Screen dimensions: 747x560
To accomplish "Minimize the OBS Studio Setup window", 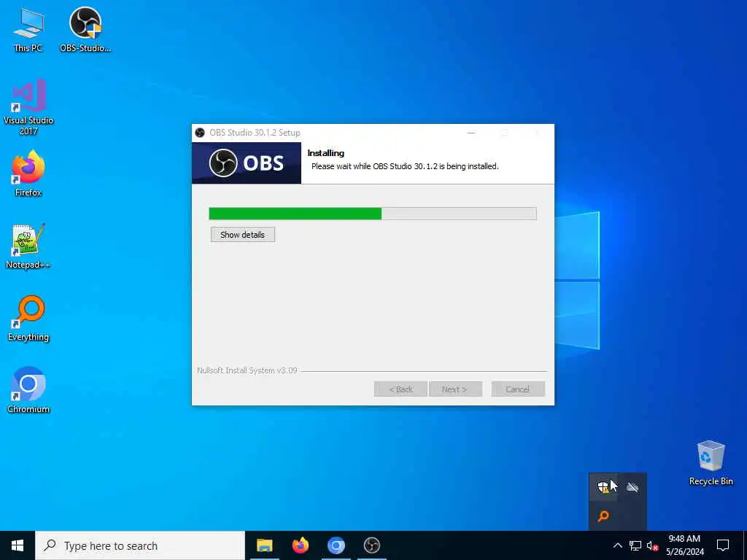I will pos(471,133).
